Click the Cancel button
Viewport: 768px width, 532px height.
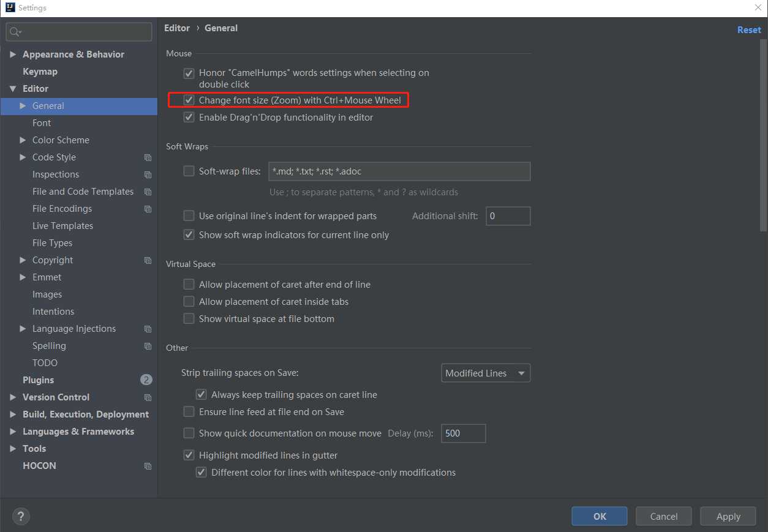tap(664, 516)
